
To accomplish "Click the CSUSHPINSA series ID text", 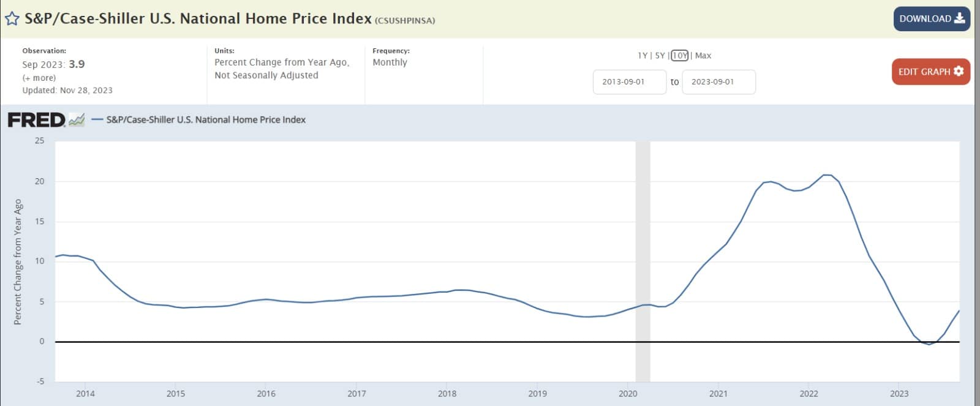I will pyautogui.click(x=405, y=20).
